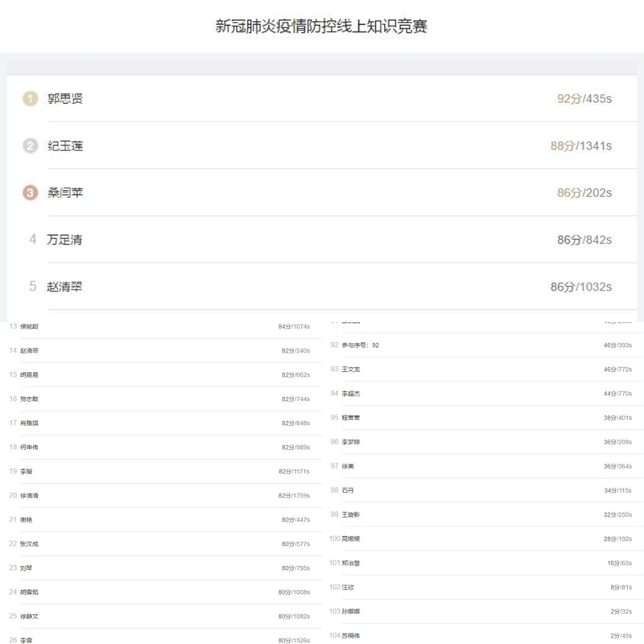Select rank 22 entry 张汉成
The height and width of the screenshot is (644, 644).
(x=29, y=543)
